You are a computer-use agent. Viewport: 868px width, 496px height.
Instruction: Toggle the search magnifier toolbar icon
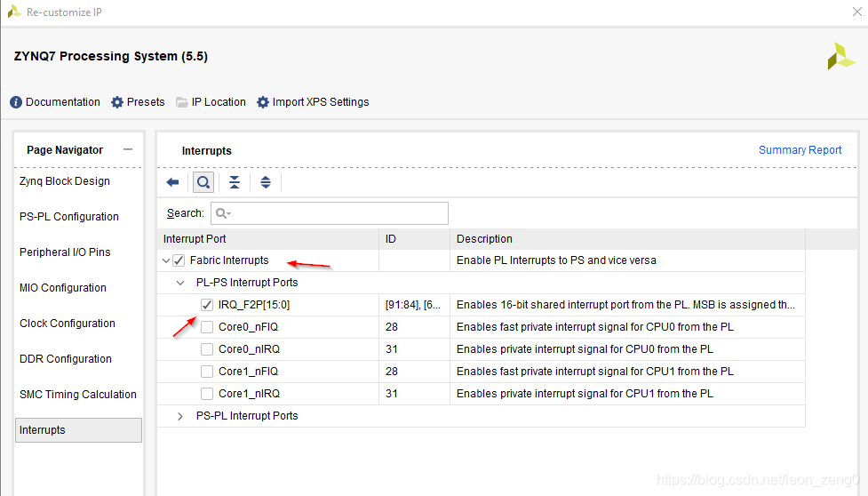[x=203, y=182]
